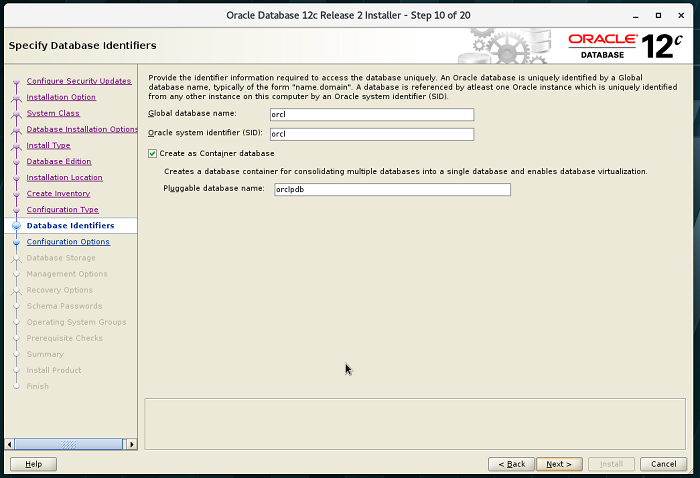Open the Install Type step

(48, 145)
